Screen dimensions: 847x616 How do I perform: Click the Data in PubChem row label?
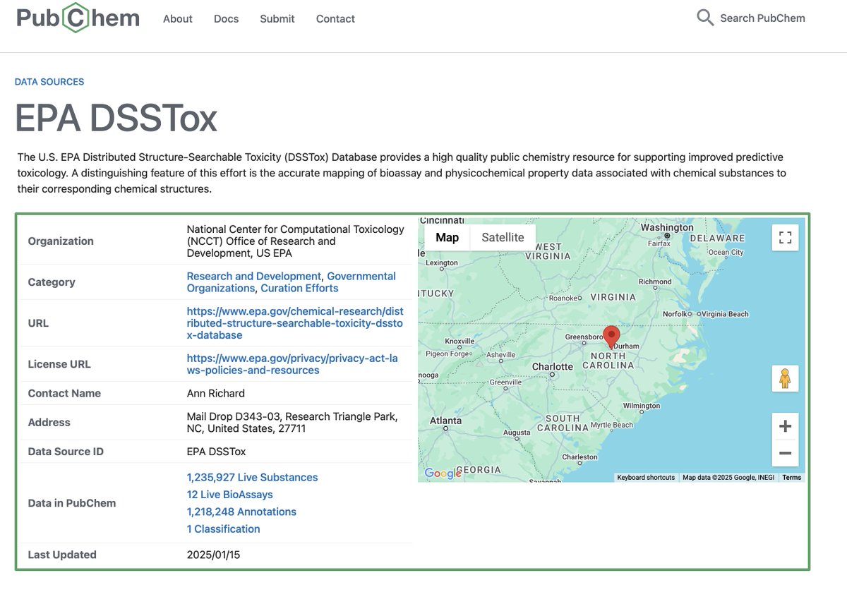(x=72, y=503)
